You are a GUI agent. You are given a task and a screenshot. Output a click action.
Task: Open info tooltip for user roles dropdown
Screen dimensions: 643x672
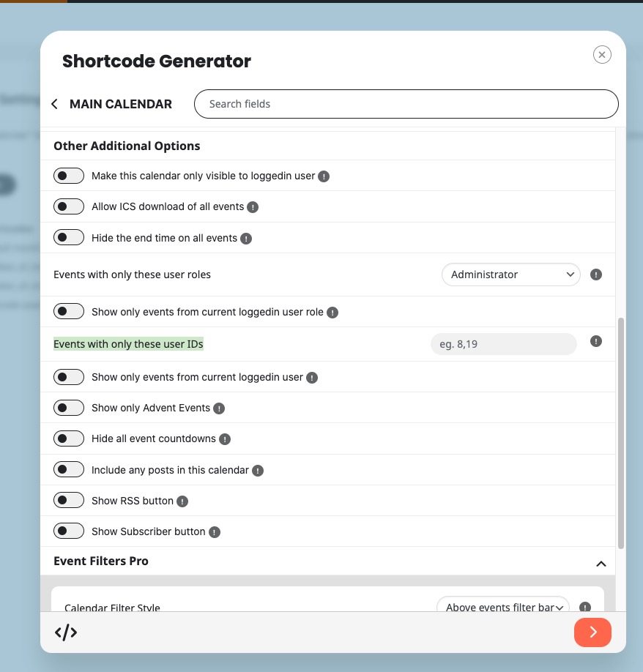pos(596,275)
